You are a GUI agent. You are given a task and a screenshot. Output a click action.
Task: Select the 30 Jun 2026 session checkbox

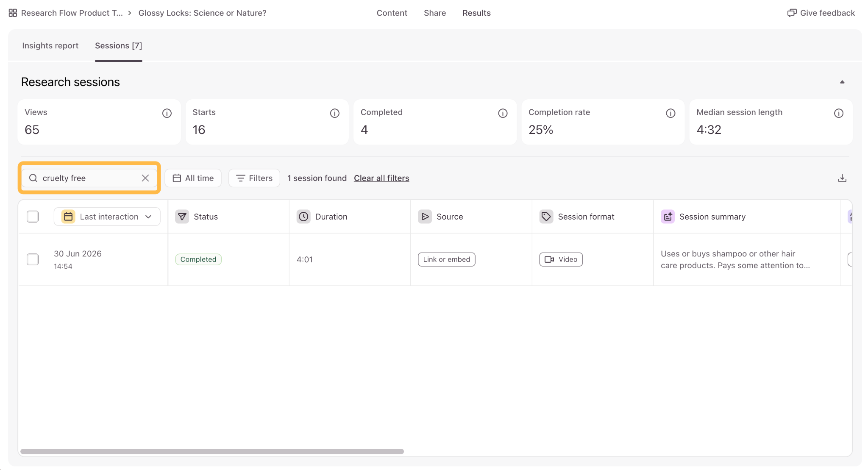pyautogui.click(x=33, y=259)
